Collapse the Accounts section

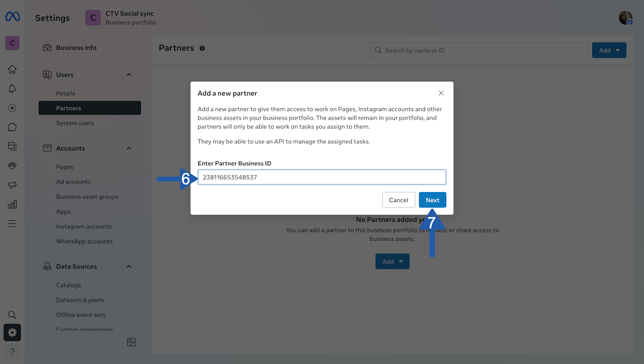pos(129,148)
